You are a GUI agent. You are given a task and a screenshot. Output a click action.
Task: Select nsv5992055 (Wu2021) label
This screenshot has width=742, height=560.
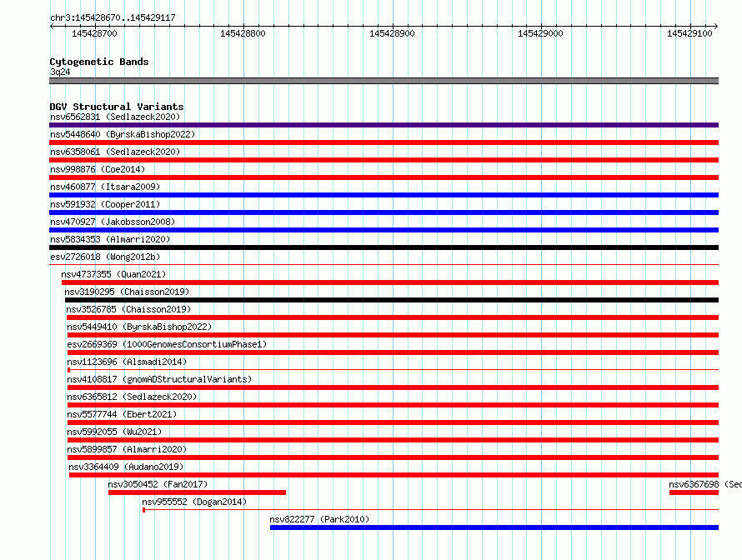click(114, 432)
